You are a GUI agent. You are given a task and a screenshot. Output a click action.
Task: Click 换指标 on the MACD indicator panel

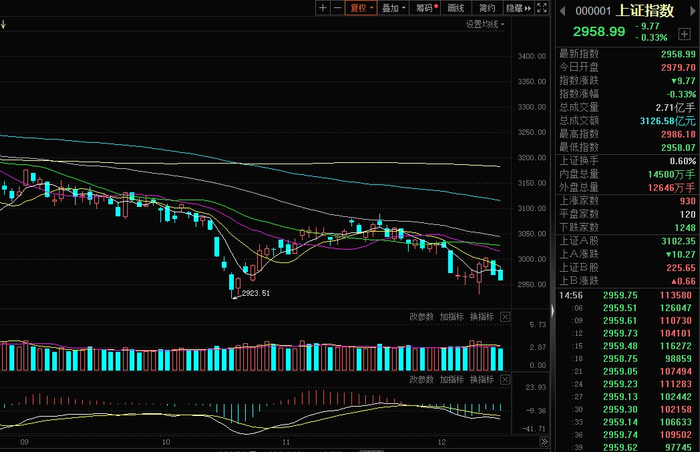(482, 380)
